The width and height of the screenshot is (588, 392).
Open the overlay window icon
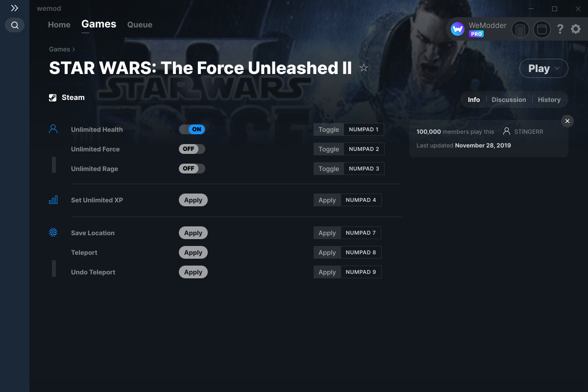pos(542,29)
